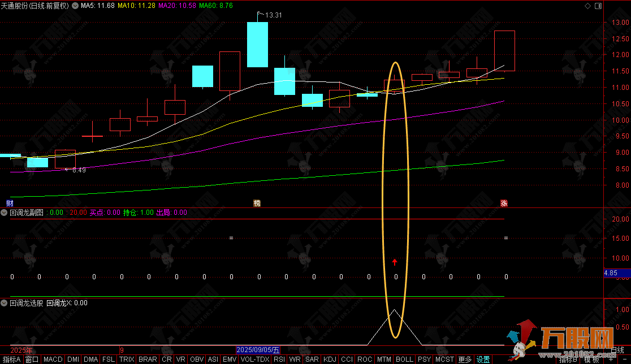The height and width of the screenshot is (364, 631).
Task: Click the diamond icon at top right
Action: pos(587,6)
